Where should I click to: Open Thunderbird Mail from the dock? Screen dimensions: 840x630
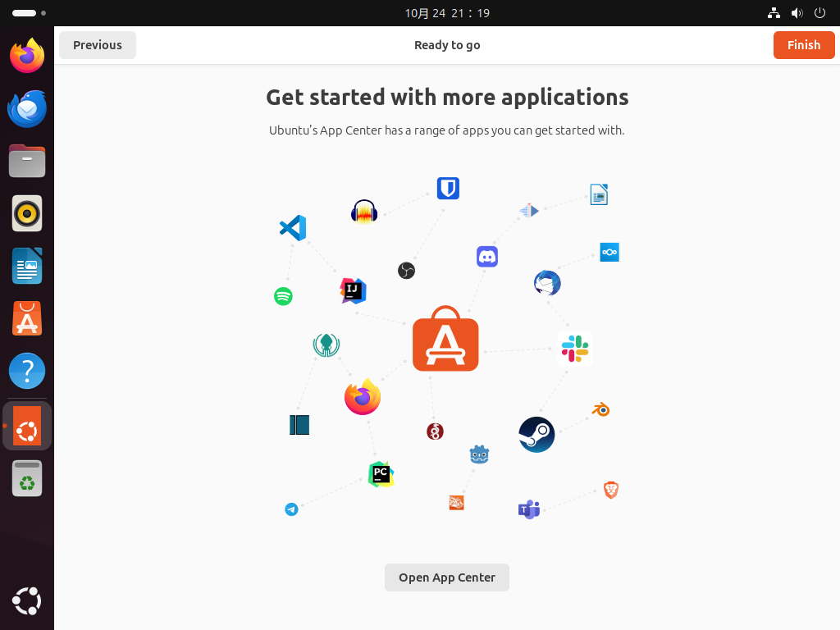point(27,109)
